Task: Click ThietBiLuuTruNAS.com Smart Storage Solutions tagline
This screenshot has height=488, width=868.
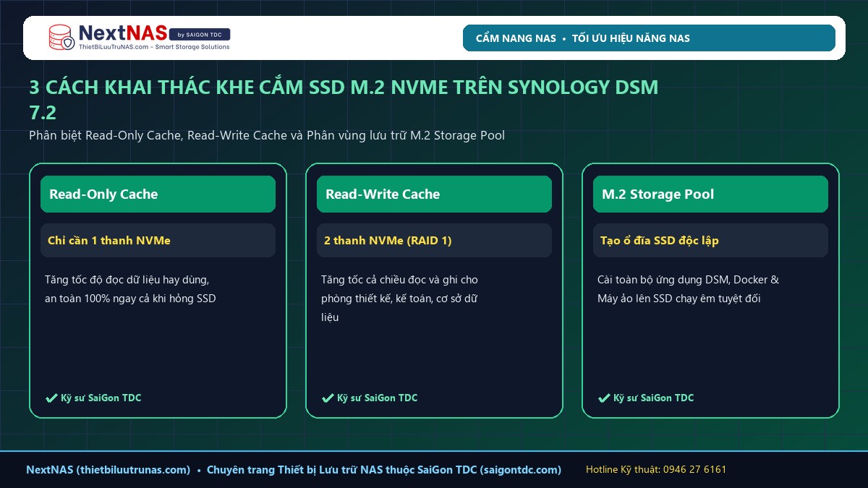Action: point(153,47)
